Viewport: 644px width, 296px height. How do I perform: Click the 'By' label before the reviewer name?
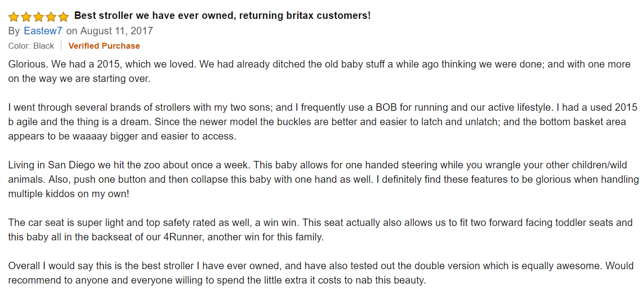coord(14,31)
